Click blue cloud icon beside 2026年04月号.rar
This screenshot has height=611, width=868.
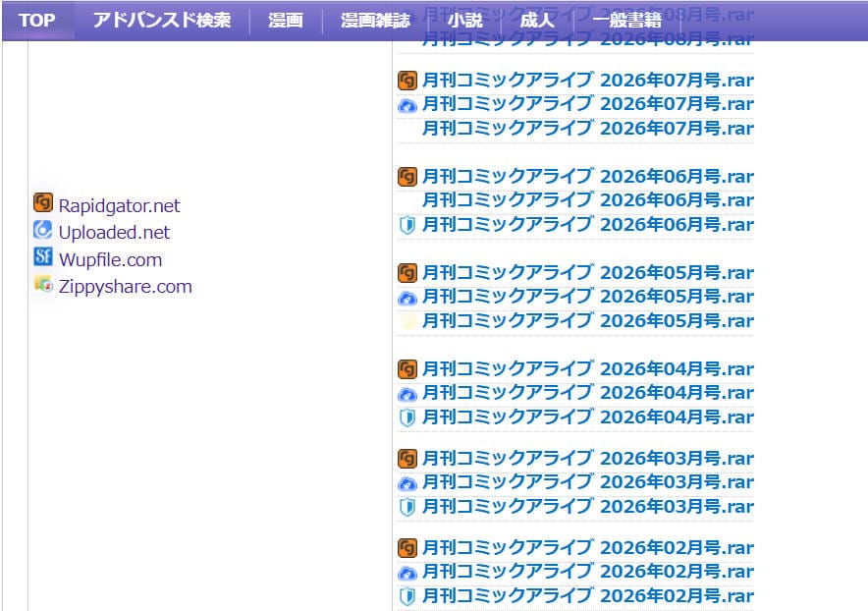pos(407,395)
